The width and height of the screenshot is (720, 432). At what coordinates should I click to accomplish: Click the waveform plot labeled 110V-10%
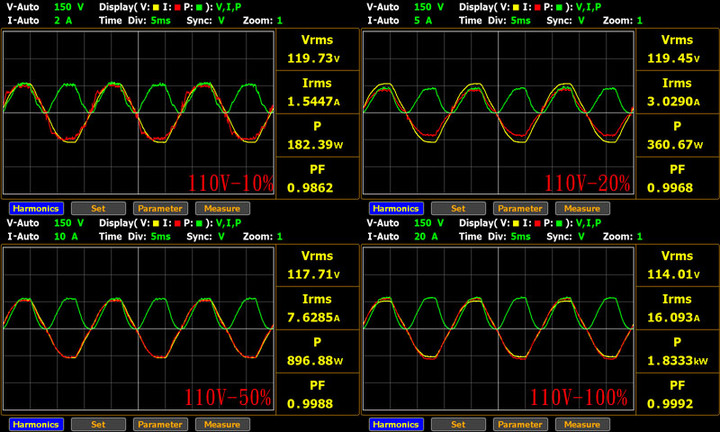pyautogui.click(x=138, y=112)
